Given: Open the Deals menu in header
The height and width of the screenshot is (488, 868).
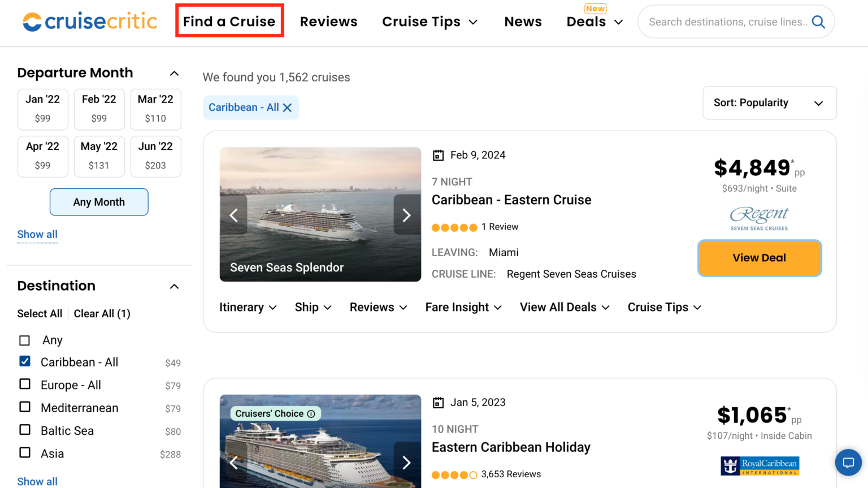Looking at the screenshot, I should click(594, 21).
